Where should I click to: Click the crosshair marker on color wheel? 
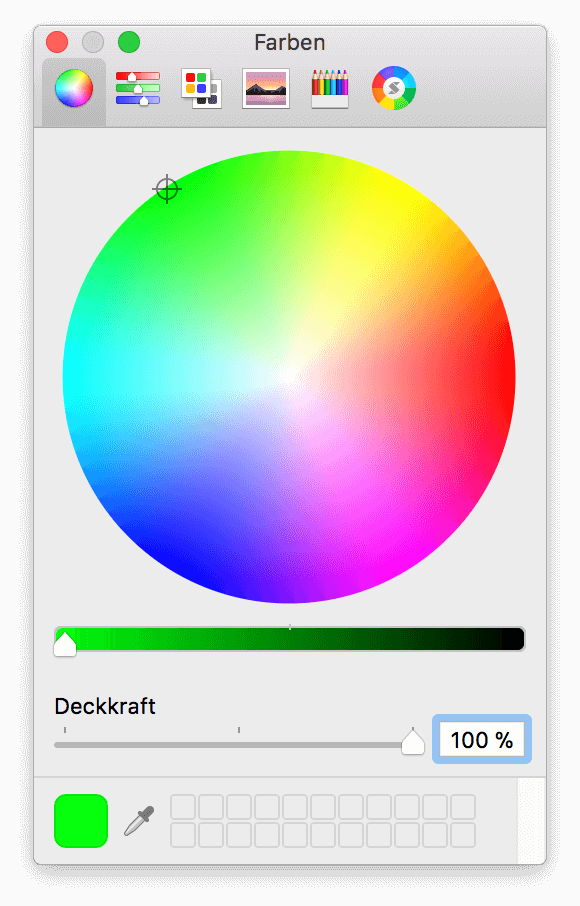pyautogui.click(x=167, y=189)
